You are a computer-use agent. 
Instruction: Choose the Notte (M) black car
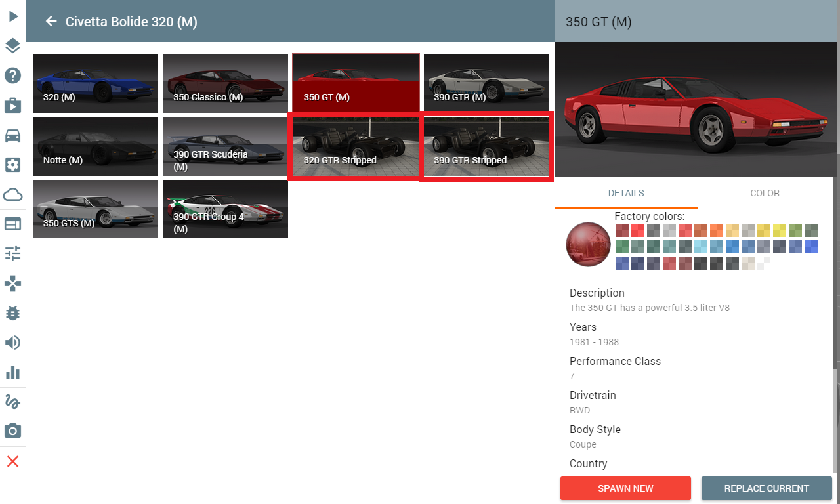95,146
